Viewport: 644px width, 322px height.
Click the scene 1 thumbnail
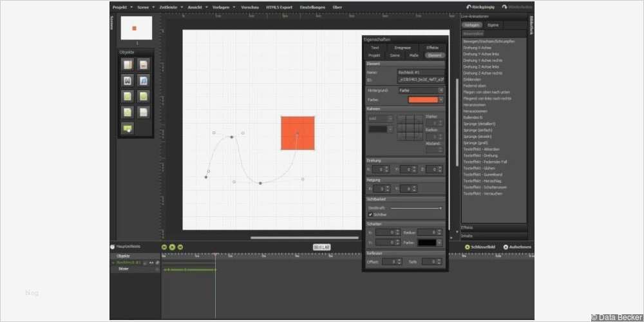point(137,28)
